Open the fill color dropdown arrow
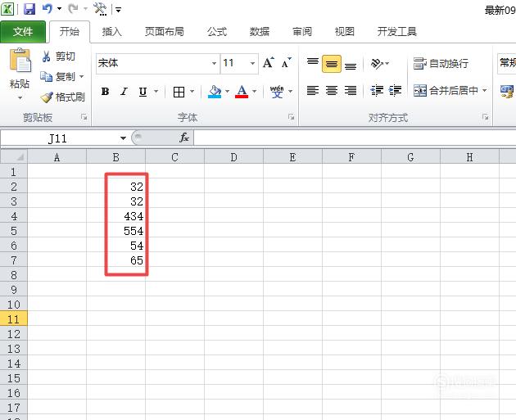 point(227,92)
